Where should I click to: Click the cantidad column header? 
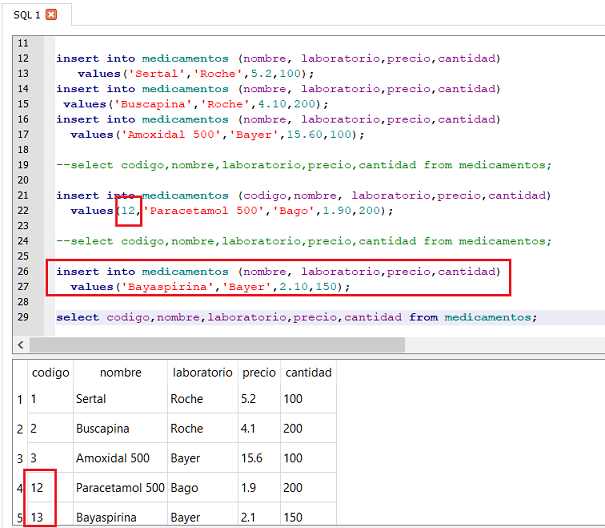click(308, 372)
